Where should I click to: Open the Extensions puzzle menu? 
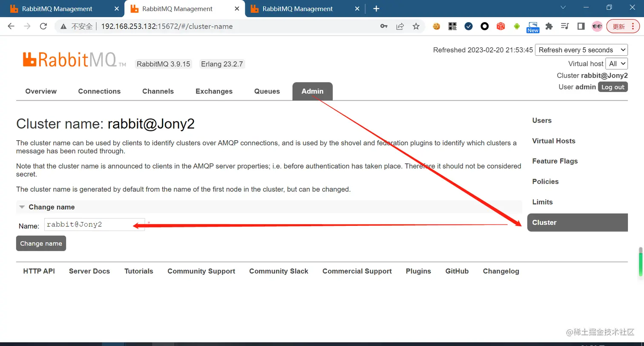(549, 26)
